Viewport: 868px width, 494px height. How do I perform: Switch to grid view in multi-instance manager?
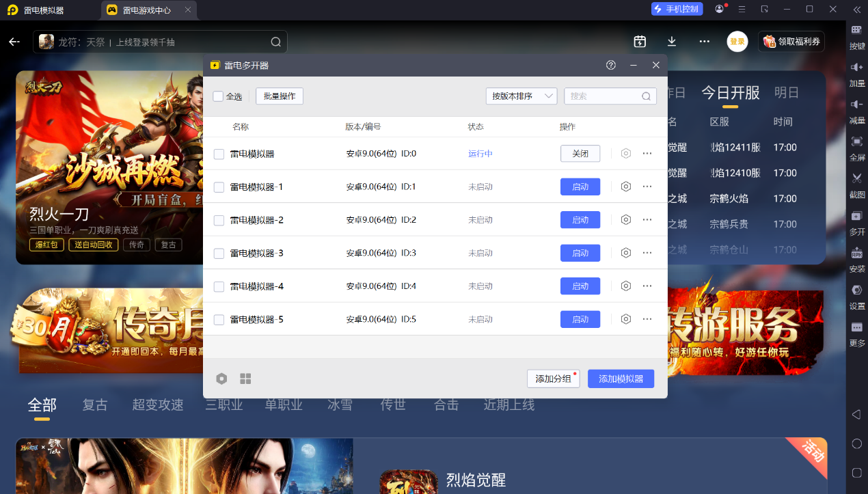(x=245, y=379)
